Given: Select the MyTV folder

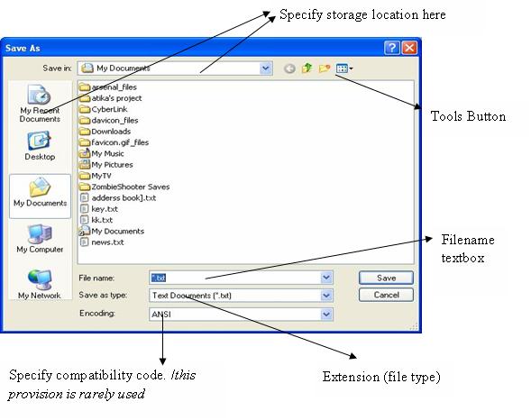Looking at the screenshot, I should click(x=96, y=176).
